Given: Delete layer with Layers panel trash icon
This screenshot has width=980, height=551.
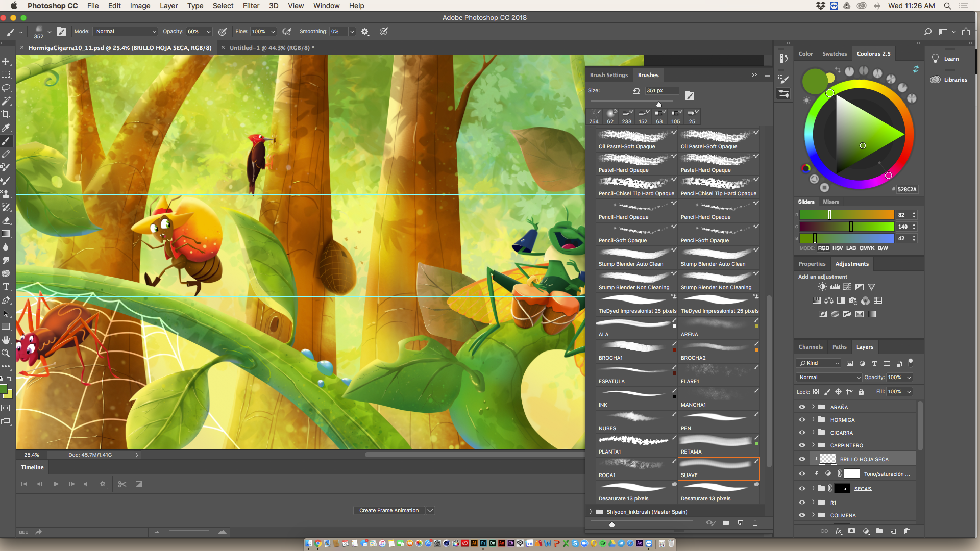Looking at the screenshot, I should pyautogui.click(x=907, y=531).
